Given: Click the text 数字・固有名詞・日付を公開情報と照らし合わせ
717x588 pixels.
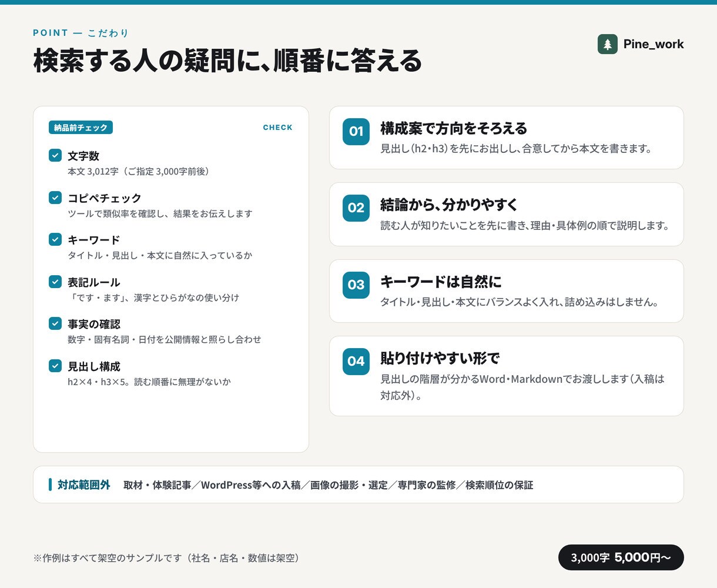Looking at the screenshot, I should (x=165, y=339).
